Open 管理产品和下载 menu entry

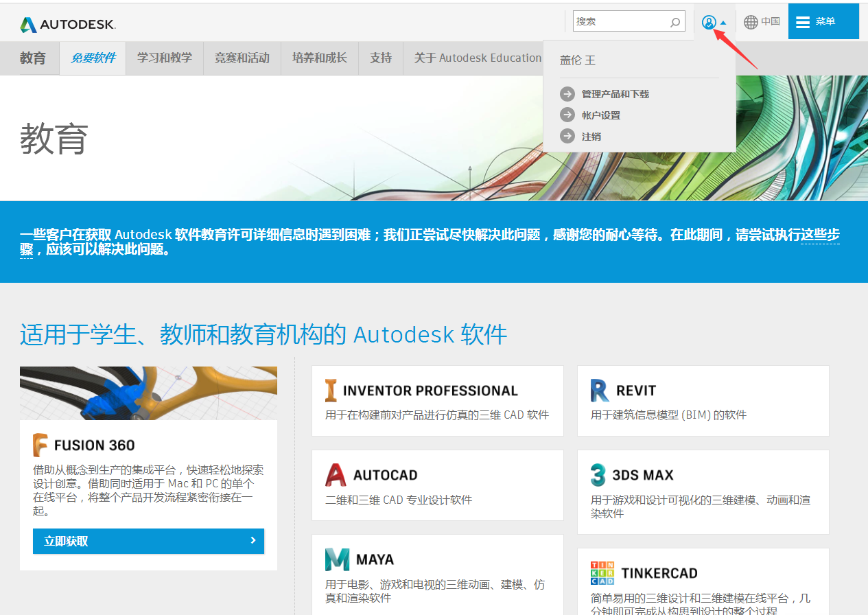coord(615,94)
